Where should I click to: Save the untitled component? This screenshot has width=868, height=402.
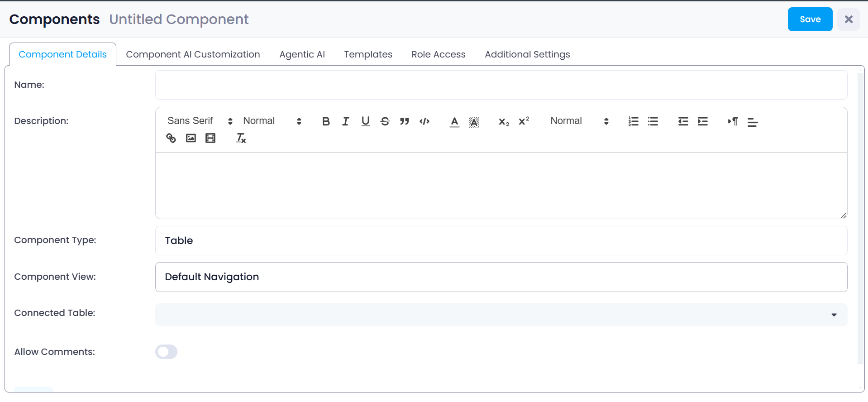810,19
